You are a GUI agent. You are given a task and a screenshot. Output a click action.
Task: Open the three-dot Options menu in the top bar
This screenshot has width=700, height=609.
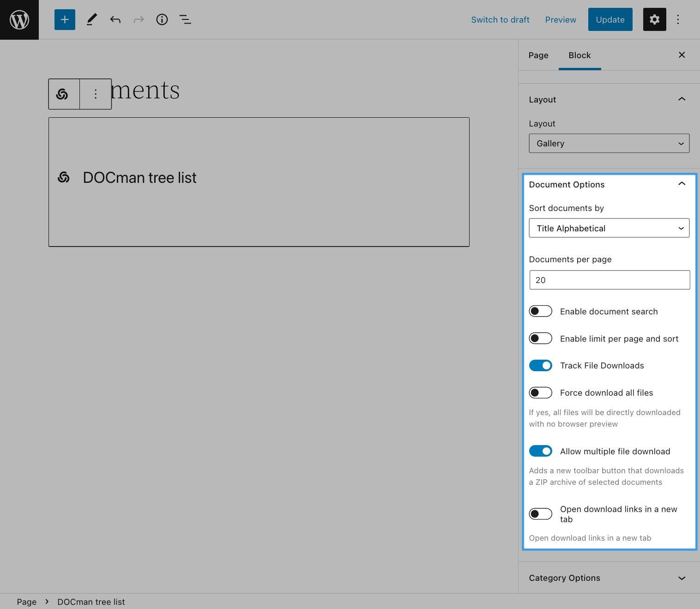(678, 20)
